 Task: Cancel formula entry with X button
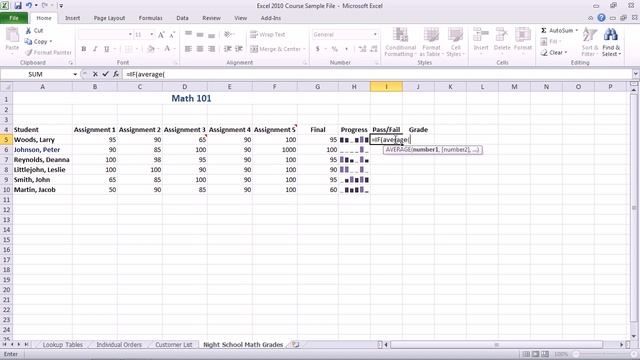tap(95, 74)
